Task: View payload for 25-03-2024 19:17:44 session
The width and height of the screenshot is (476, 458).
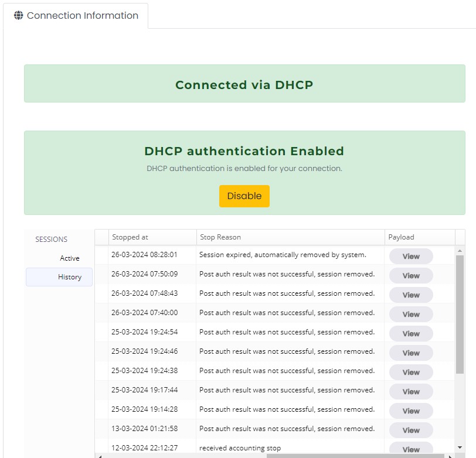Action: coord(411,392)
